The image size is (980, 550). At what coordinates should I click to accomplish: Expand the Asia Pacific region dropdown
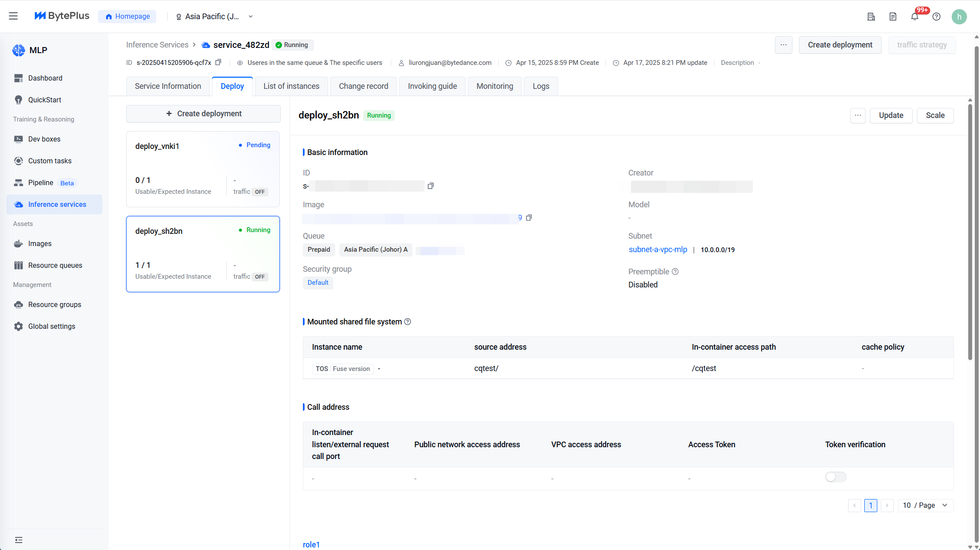click(214, 17)
